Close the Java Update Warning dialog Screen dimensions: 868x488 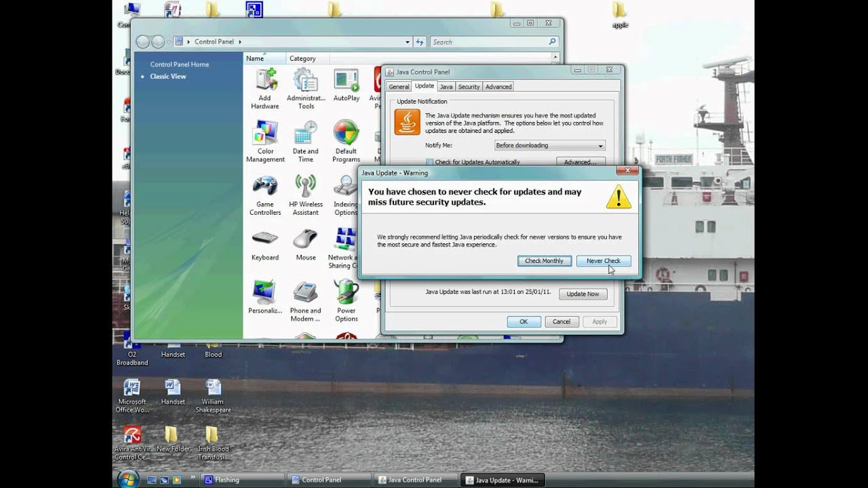point(627,171)
